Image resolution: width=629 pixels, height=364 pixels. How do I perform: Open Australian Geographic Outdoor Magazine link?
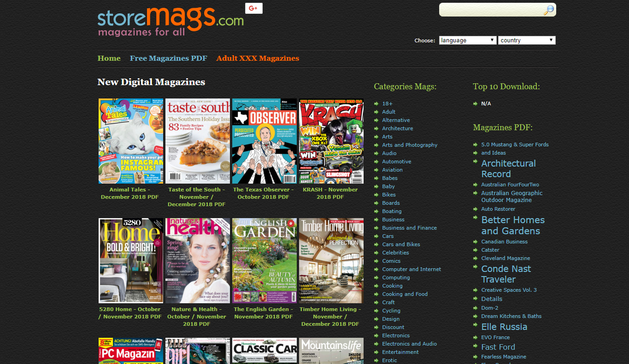click(x=512, y=196)
